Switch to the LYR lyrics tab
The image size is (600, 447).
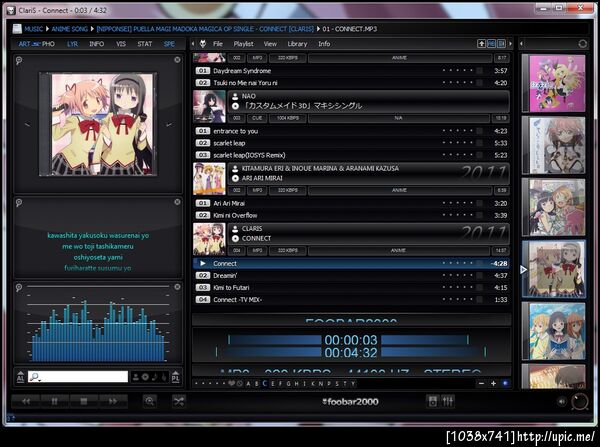(72, 44)
